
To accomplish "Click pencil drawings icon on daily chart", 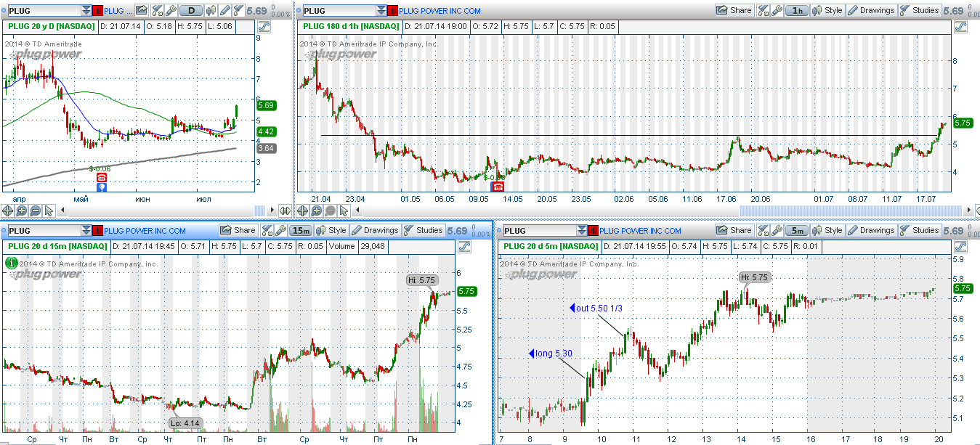I will point(225,11).
